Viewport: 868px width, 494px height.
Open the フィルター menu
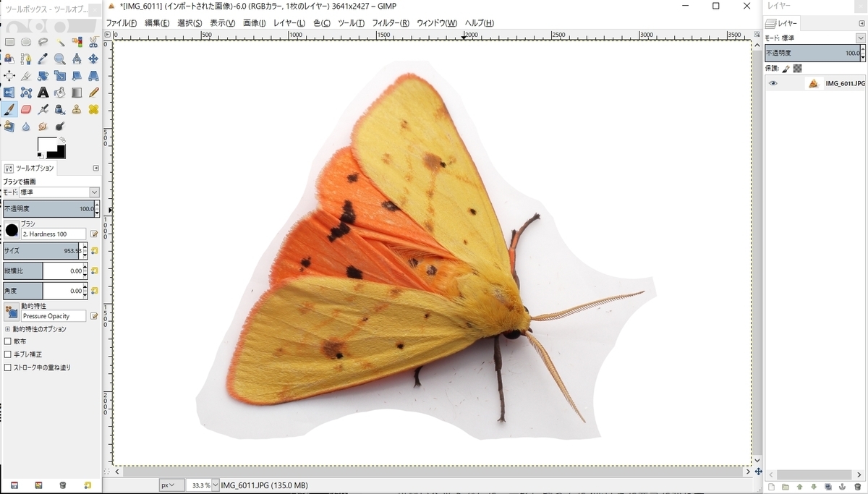tap(391, 23)
